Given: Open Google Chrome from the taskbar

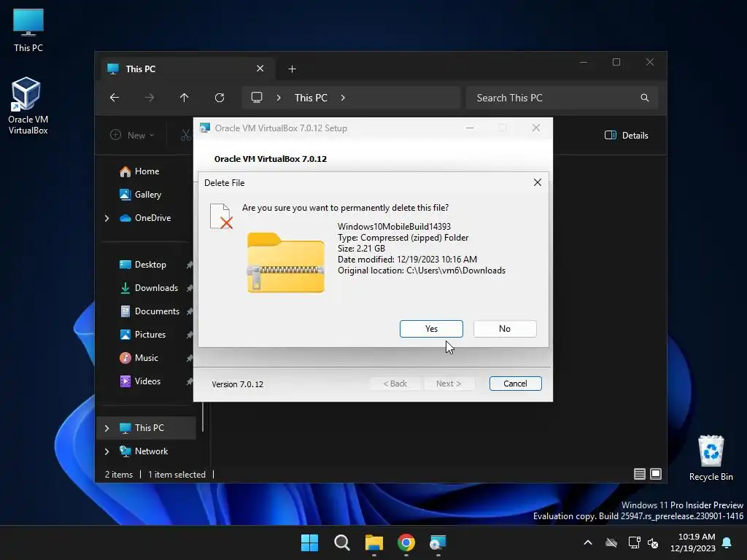Looking at the screenshot, I should pos(406,542).
